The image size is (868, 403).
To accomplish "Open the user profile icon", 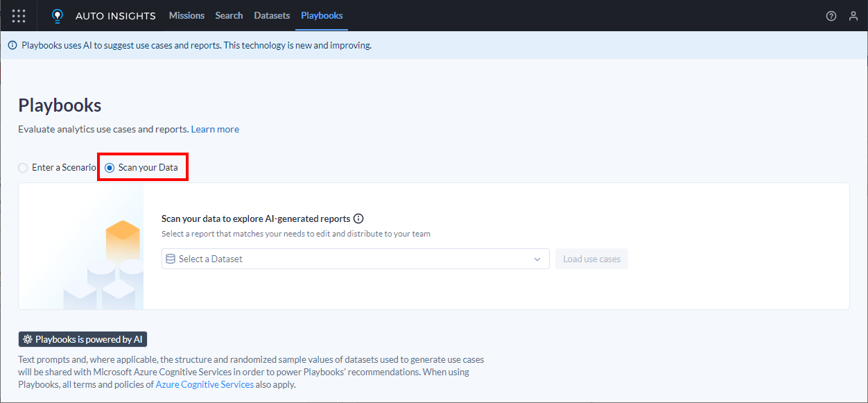I will click(853, 16).
